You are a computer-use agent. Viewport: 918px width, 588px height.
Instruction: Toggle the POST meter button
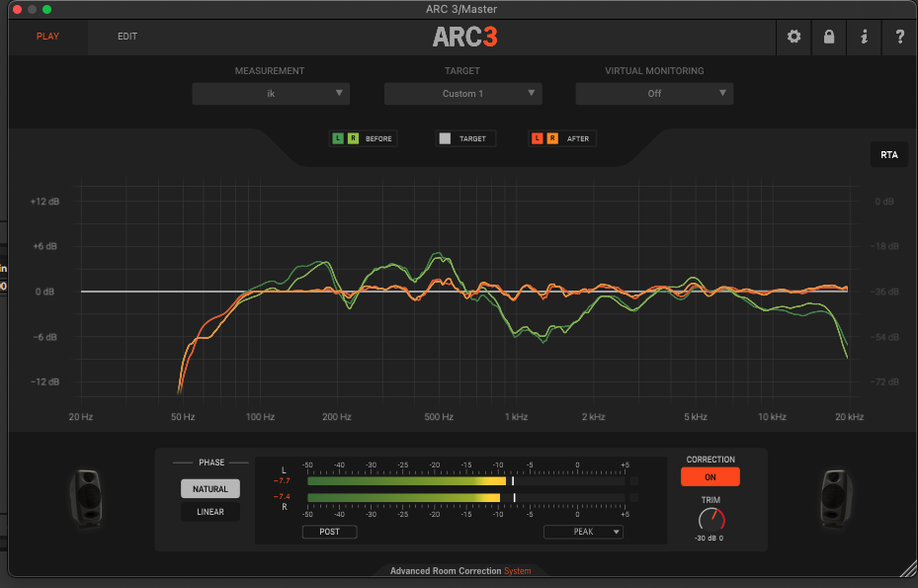(x=329, y=532)
